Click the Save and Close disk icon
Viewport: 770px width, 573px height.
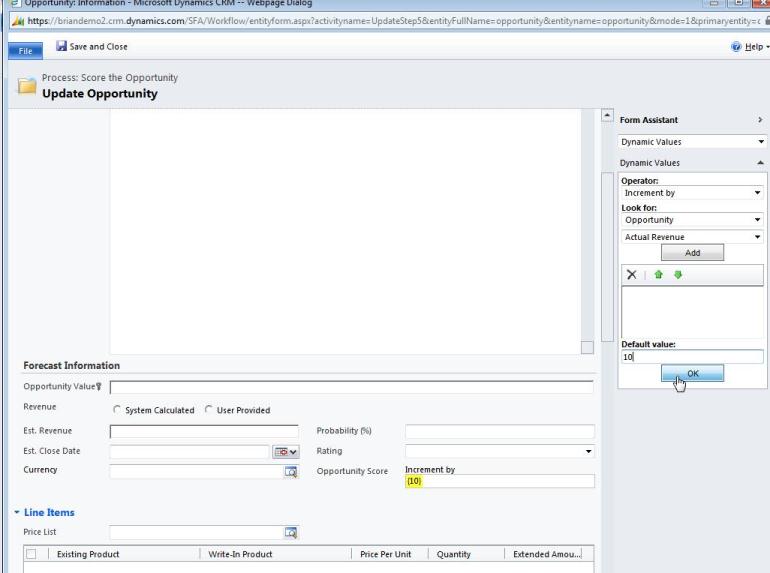[x=61, y=46]
